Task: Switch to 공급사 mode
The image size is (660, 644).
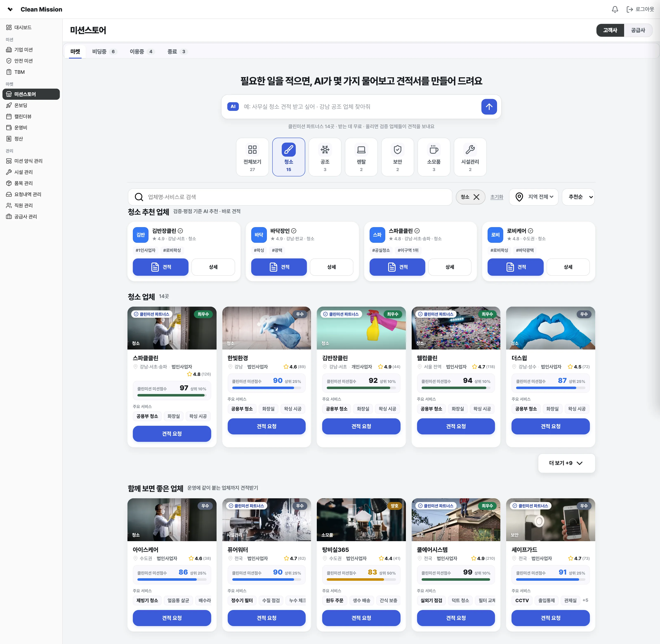Action: tap(638, 30)
